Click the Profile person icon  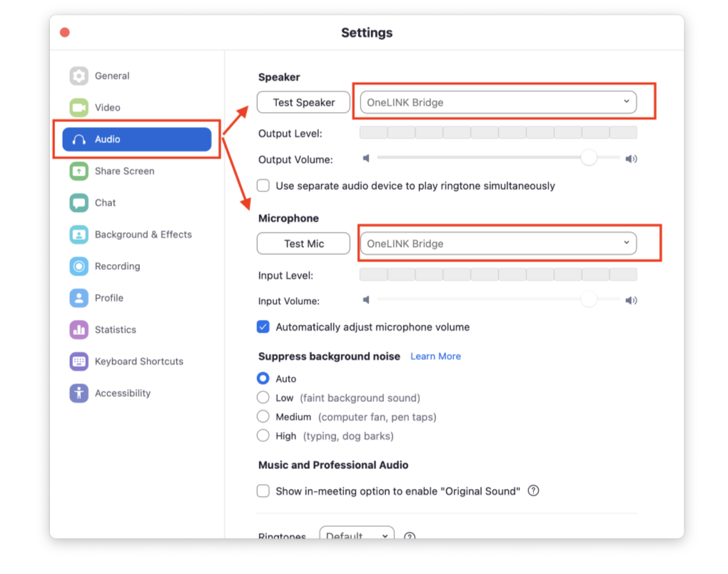(x=79, y=298)
